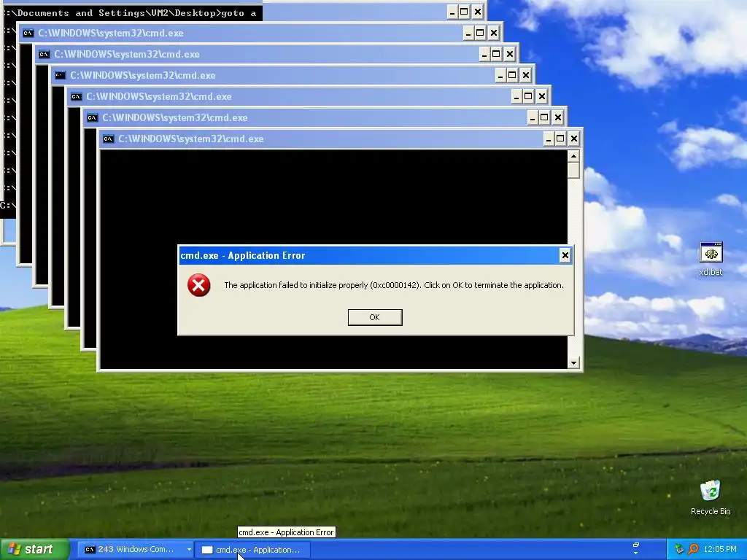Close the second cmd window from front
Image resolution: width=747 pixels, height=560 pixels.
coord(557,117)
